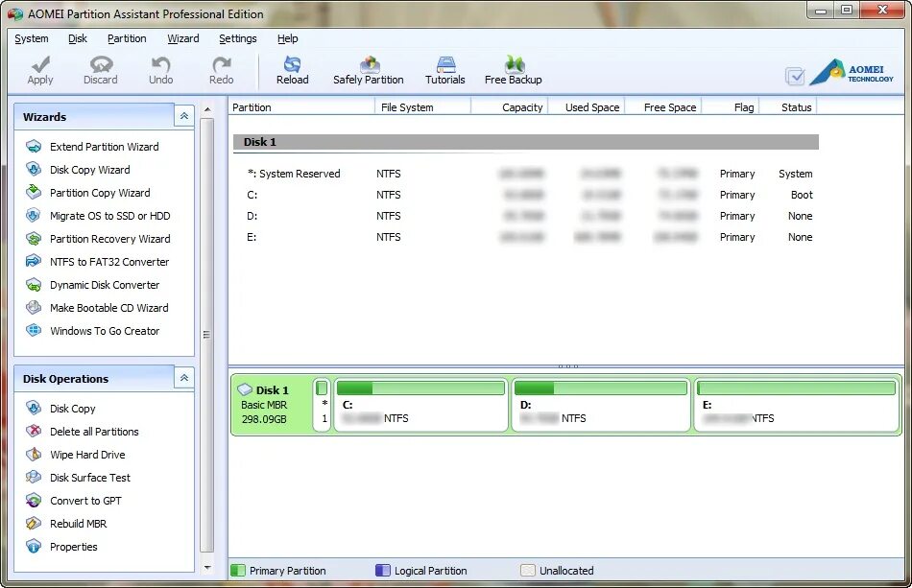Click the NTFS to FAT32 Converter icon
Screen dimensions: 912x588
[x=34, y=262]
